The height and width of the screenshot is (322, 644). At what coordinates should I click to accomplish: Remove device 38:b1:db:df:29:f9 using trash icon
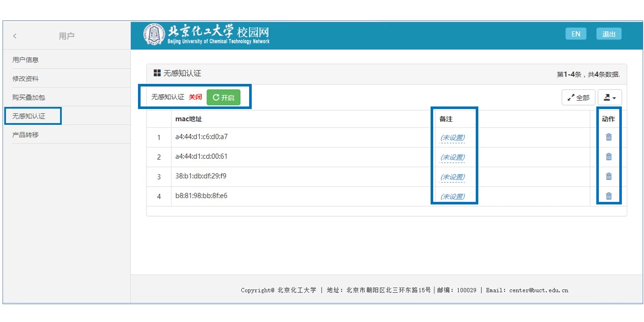click(x=609, y=176)
